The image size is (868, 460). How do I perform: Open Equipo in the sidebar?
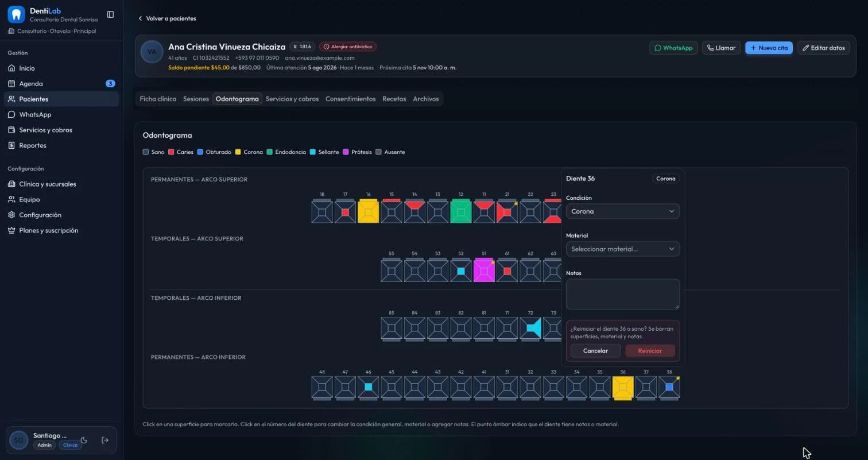(61, 199)
